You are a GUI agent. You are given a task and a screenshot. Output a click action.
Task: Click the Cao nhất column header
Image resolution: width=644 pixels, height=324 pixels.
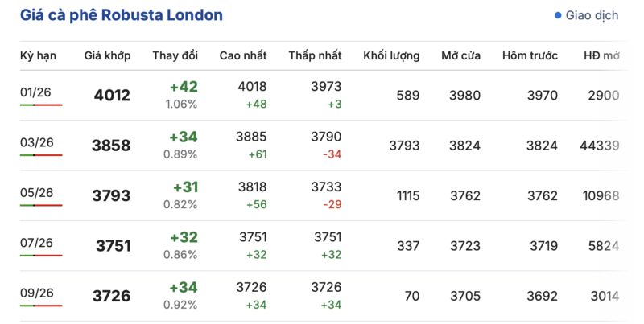244,56
